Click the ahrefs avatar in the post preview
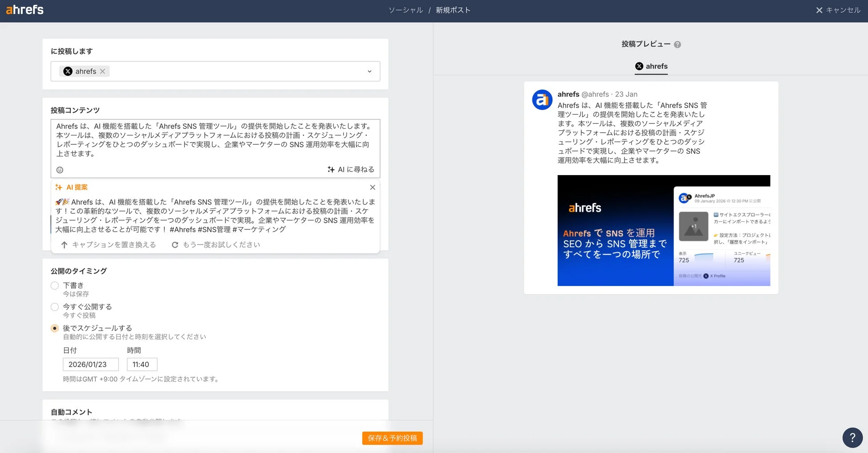The height and width of the screenshot is (453, 868). pos(542,99)
